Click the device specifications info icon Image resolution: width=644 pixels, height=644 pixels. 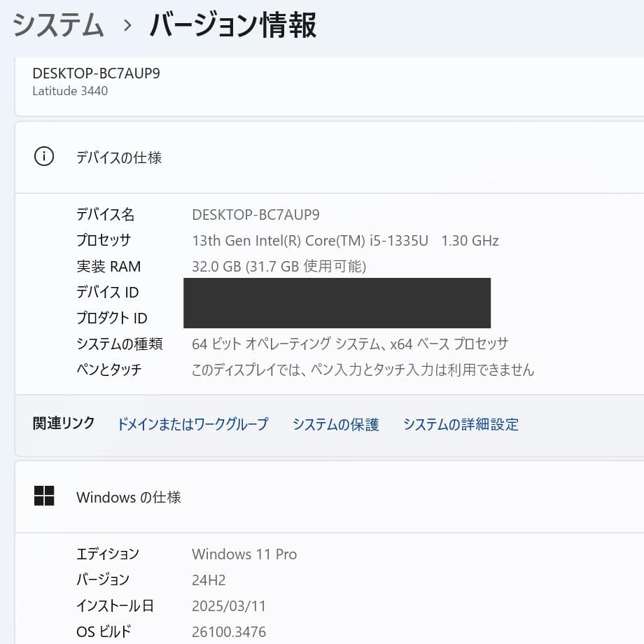click(x=44, y=157)
